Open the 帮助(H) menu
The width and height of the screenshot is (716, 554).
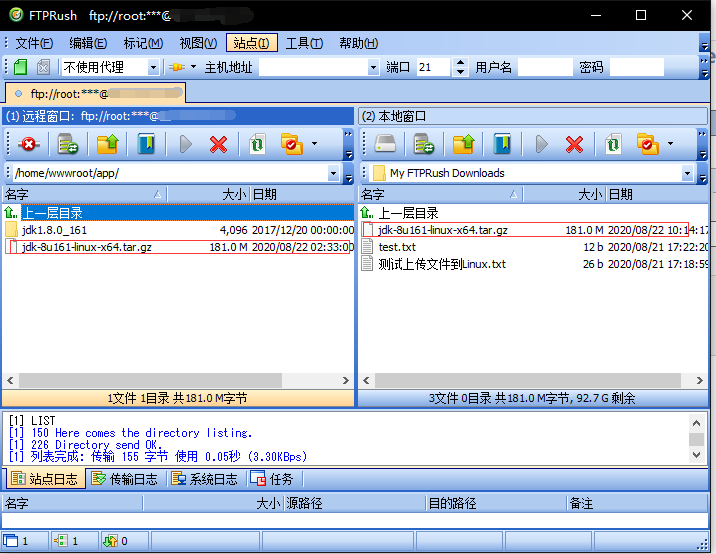358,43
